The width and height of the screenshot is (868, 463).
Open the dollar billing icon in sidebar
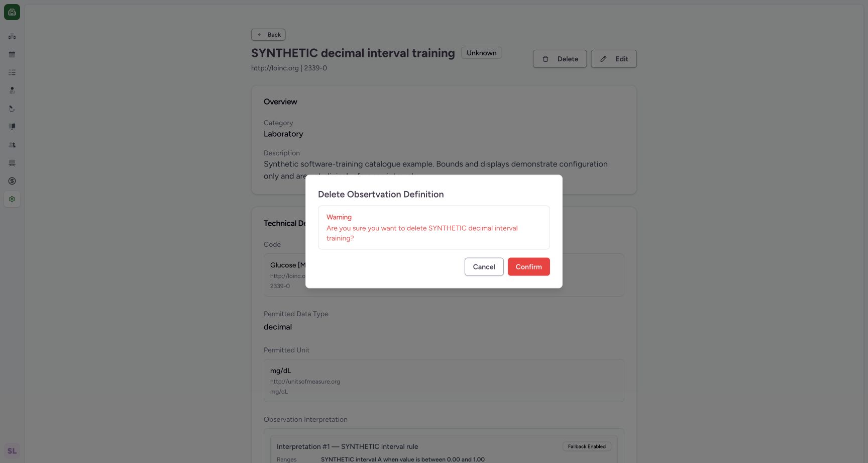click(12, 181)
